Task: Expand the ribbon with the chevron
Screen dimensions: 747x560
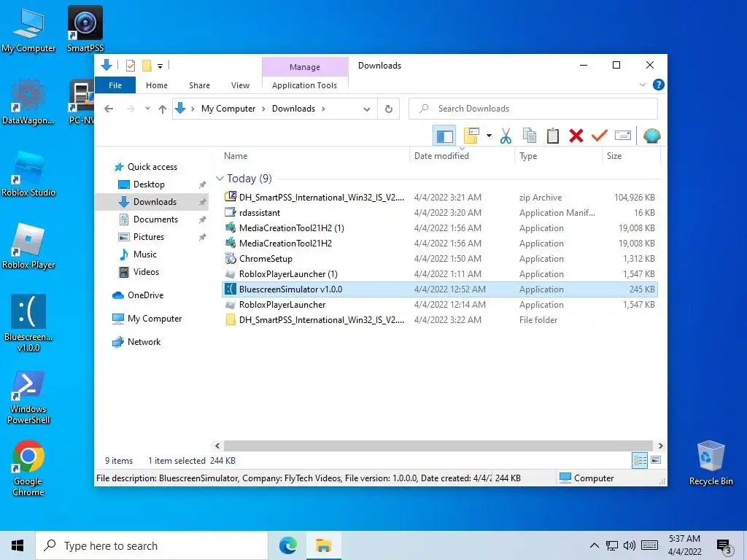Action: [x=642, y=85]
